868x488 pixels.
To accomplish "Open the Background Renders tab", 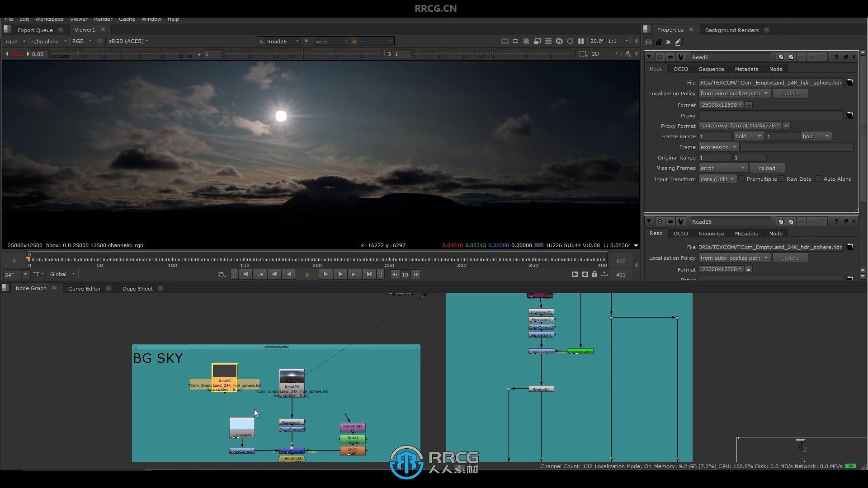I will [732, 30].
